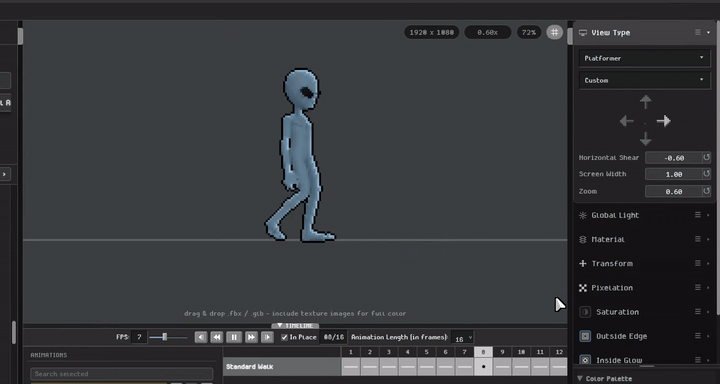Reset the Horizontal Shear value
This screenshot has height=384, width=720.
[706, 158]
